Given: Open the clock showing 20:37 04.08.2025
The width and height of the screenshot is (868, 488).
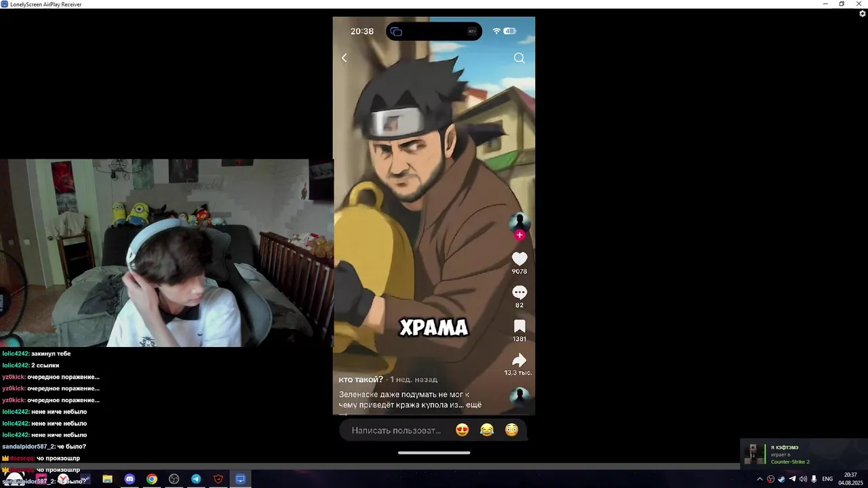Looking at the screenshot, I should [850, 479].
